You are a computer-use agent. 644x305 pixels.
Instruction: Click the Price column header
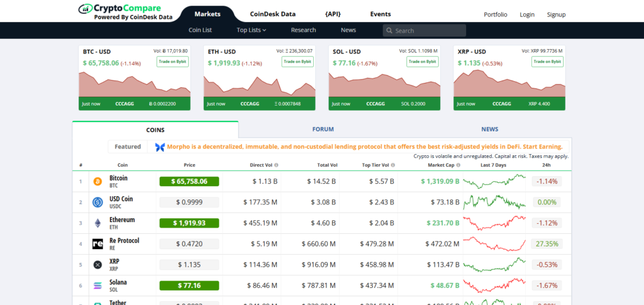click(189, 165)
